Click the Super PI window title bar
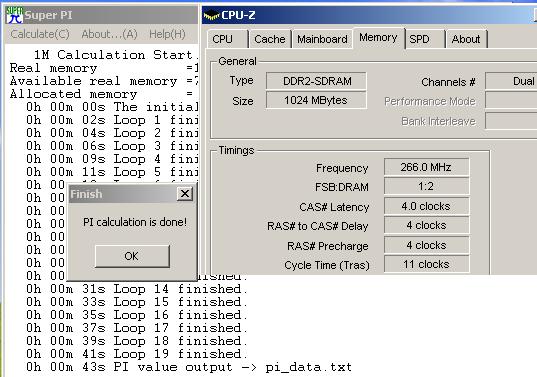The image size is (537, 377). click(x=101, y=15)
